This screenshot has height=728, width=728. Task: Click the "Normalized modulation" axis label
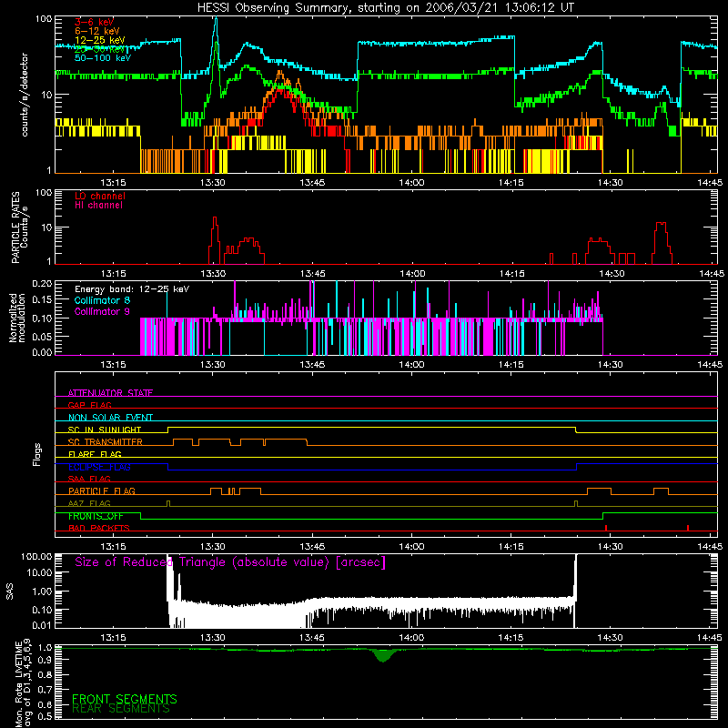[17, 318]
